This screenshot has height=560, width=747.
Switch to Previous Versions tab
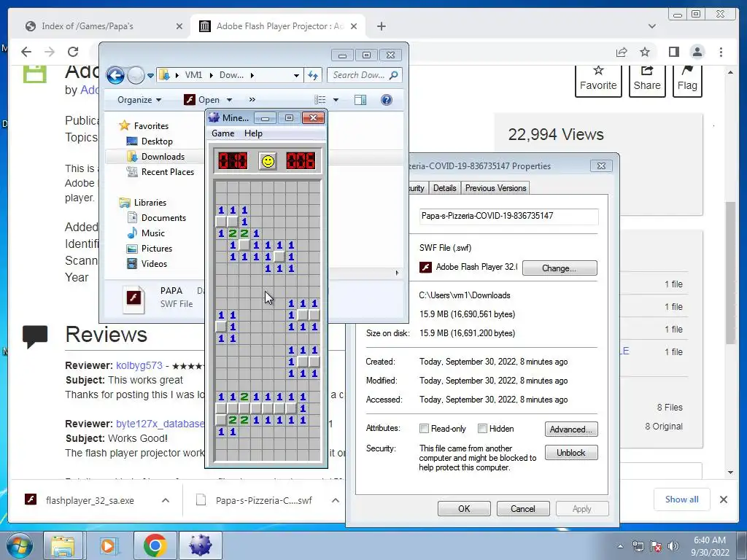(x=495, y=188)
